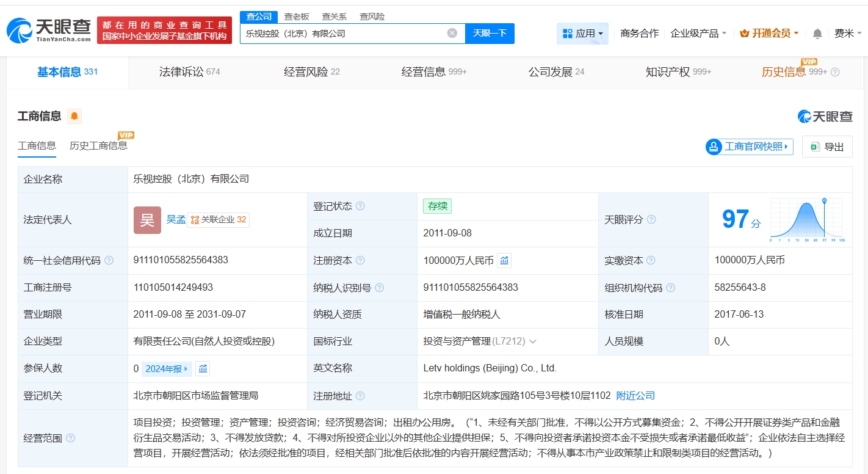Click the company name search input field

[x=342, y=34]
